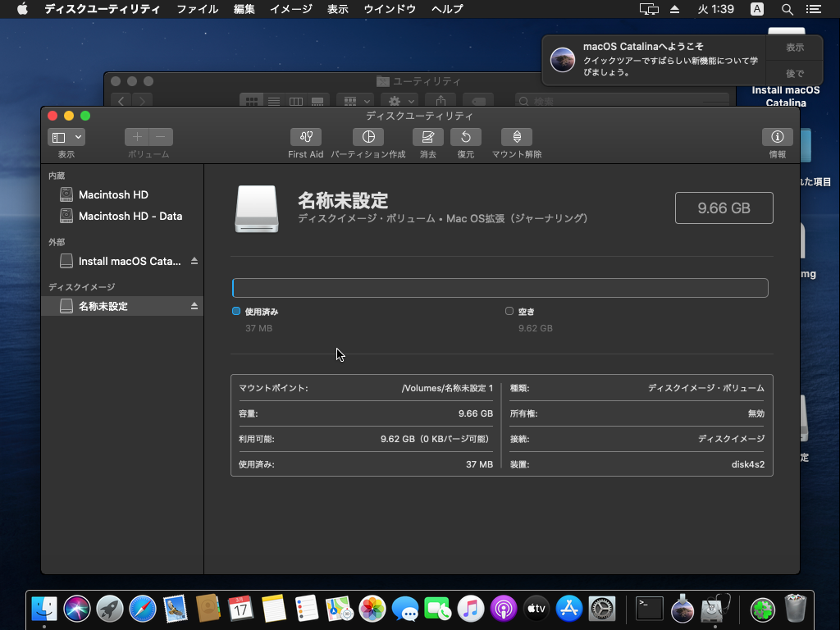The height and width of the screenshot is (630, 840).
Task: Open FaceTime from the Dock
Action: click(438, 609)
